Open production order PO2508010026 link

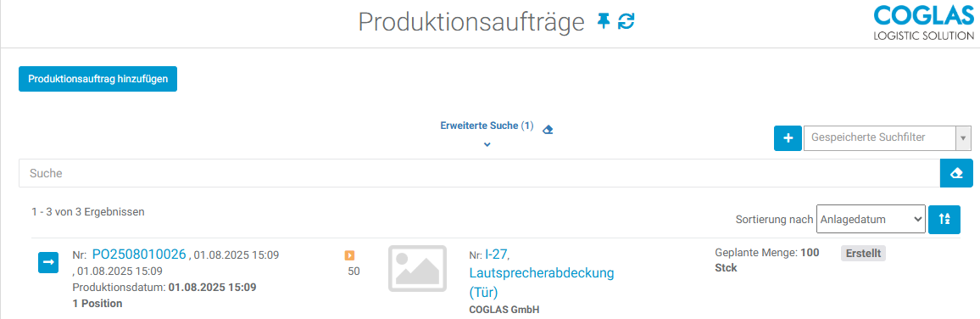139,254
